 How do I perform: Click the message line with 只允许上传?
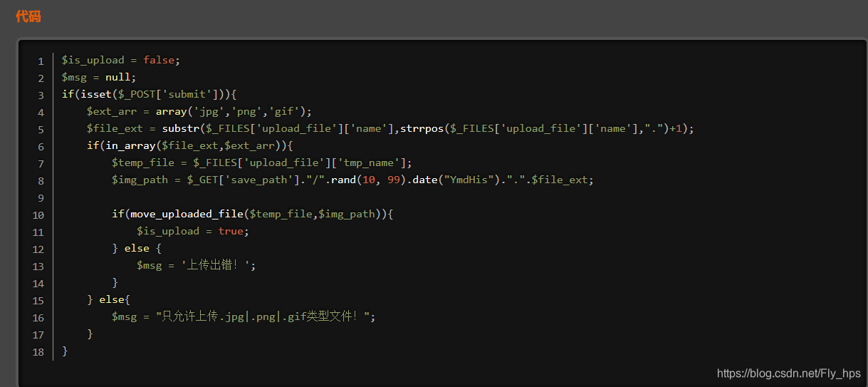tap(244, 317)
